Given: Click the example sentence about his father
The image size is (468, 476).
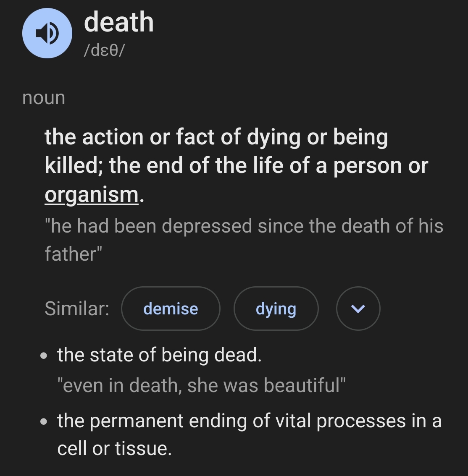Looking at the screenshot, I should pos(244,240).
